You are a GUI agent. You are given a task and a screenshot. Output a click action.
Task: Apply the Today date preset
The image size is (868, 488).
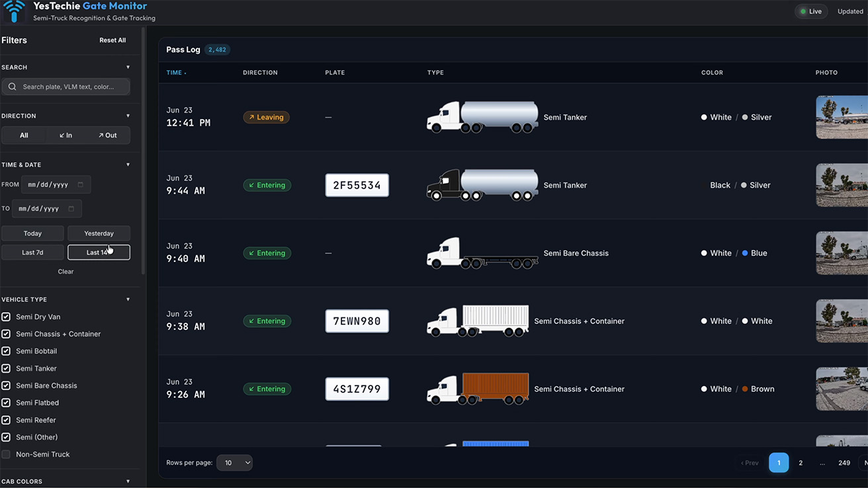pyautogui.click(x=32, y=233)
